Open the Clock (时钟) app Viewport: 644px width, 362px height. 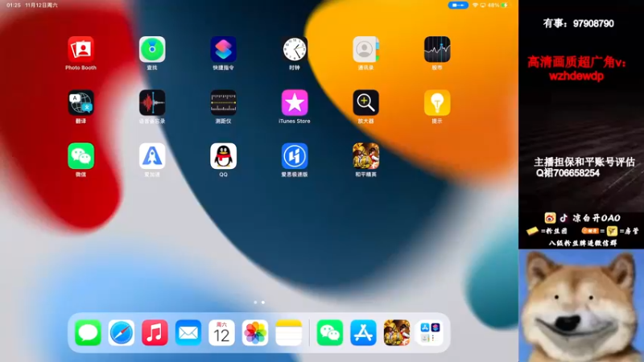pyautogui.click(x=295, y=49)
